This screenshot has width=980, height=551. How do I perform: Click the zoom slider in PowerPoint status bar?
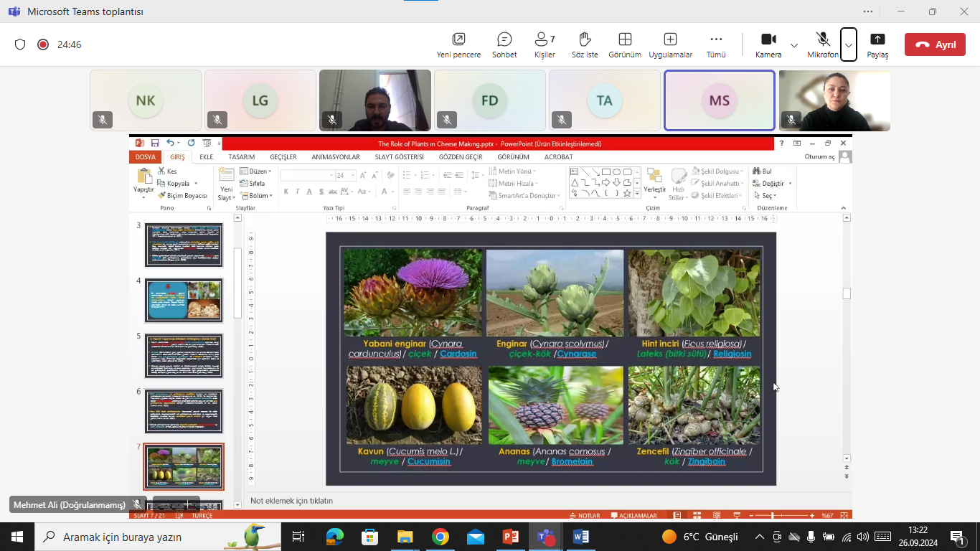pos(773,515)
